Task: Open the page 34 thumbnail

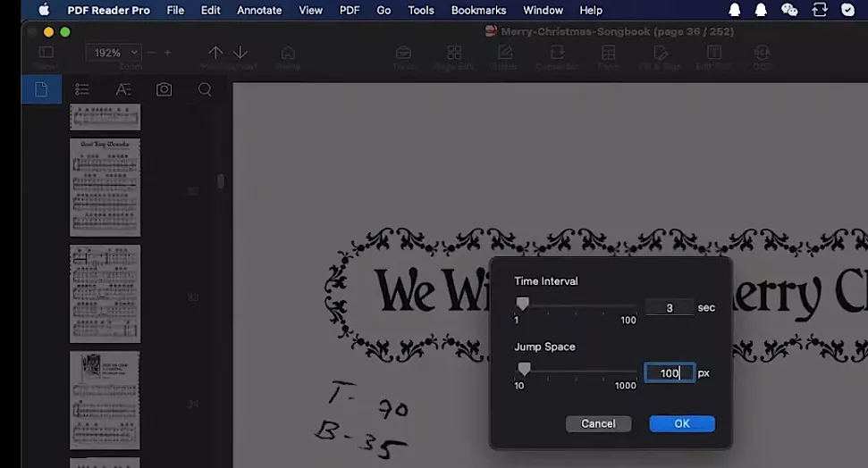Action: click(105, 400)
